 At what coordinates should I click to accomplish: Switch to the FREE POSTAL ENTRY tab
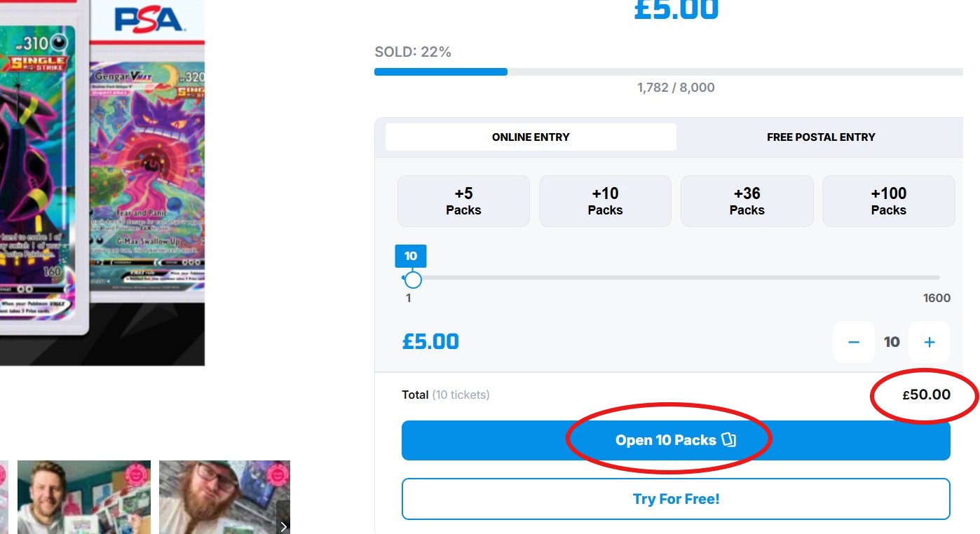[x=821, y=137]
